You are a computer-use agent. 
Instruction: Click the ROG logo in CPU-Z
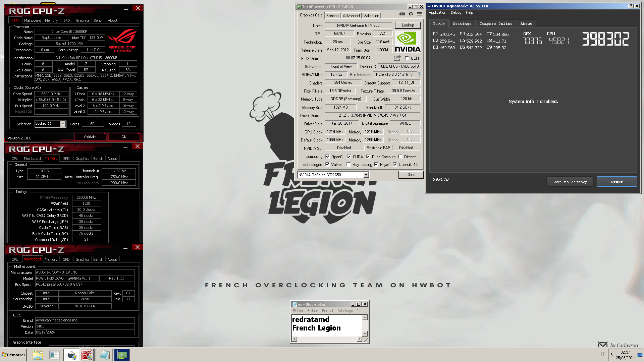122,40
